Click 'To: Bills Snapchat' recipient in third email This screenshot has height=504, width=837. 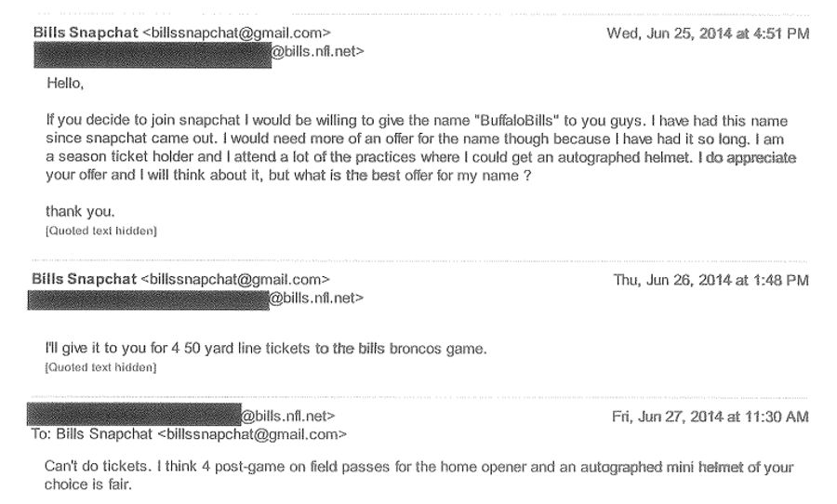189,434
